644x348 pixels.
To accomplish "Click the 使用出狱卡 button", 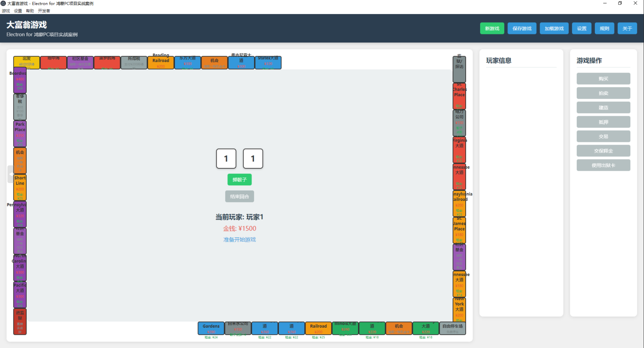I will 603,165.
